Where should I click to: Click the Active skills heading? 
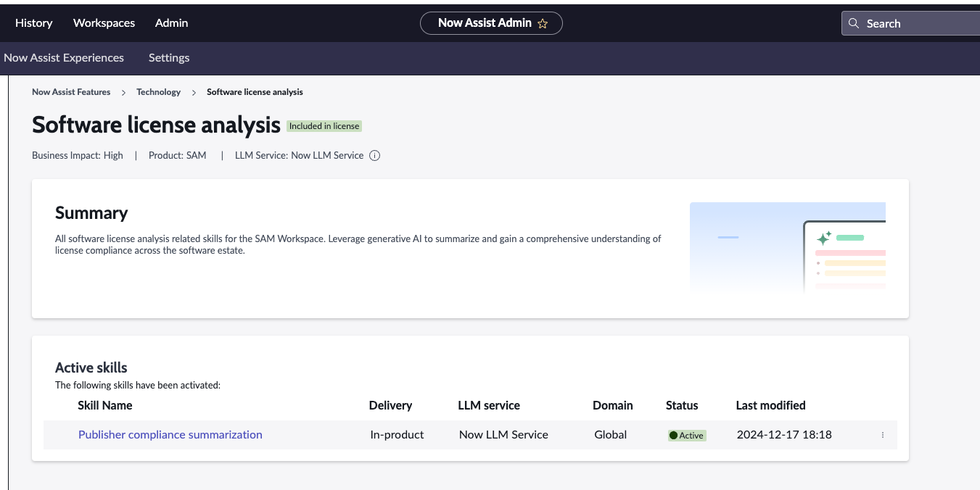91,367
